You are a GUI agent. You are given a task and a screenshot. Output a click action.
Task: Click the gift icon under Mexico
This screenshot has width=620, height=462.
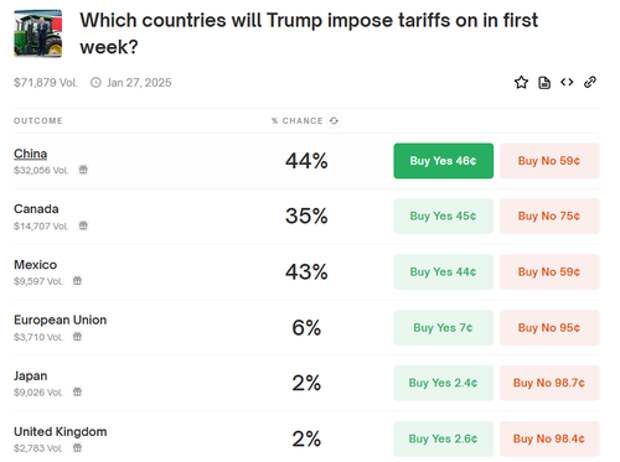tap(77, 281)
